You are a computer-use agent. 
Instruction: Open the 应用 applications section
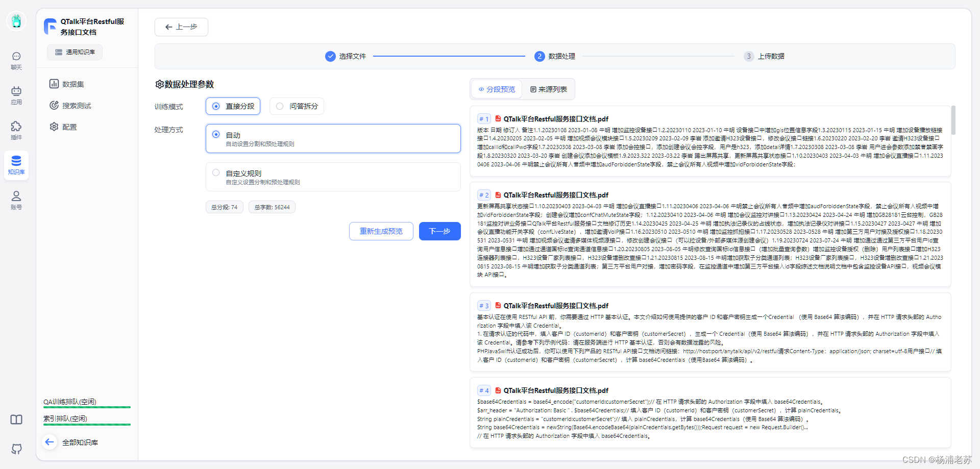coord(16,95)
